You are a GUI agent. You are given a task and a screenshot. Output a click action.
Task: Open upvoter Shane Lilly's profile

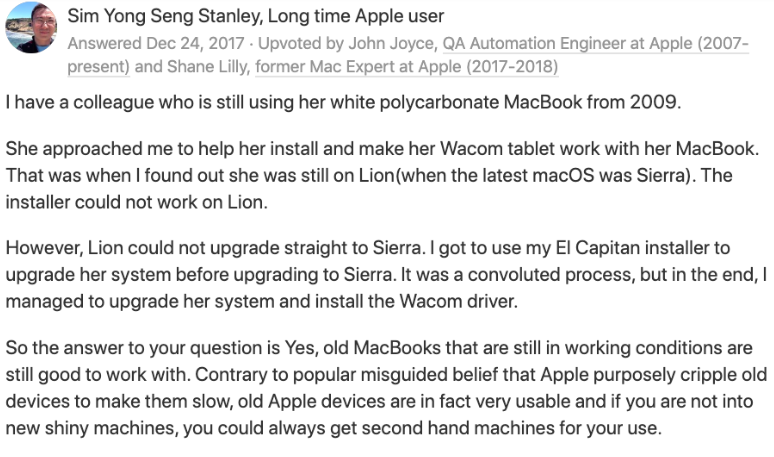tap(207, 67)
